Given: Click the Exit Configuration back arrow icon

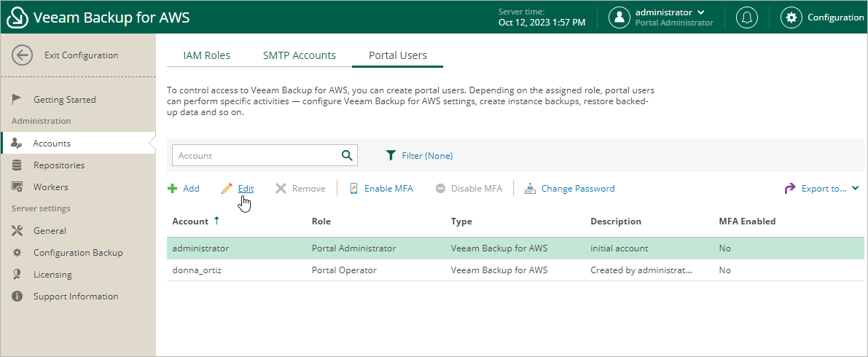Looking at the screenshot, I should click(22, 55).
